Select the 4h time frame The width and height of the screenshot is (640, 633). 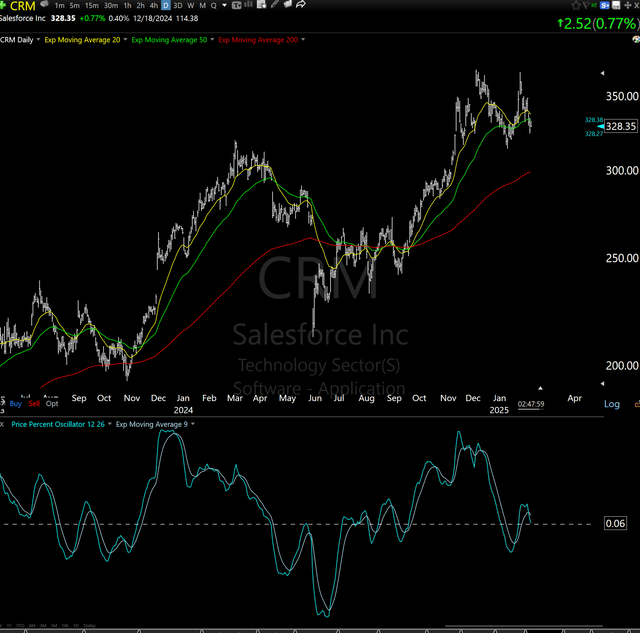tap(153, 5)
